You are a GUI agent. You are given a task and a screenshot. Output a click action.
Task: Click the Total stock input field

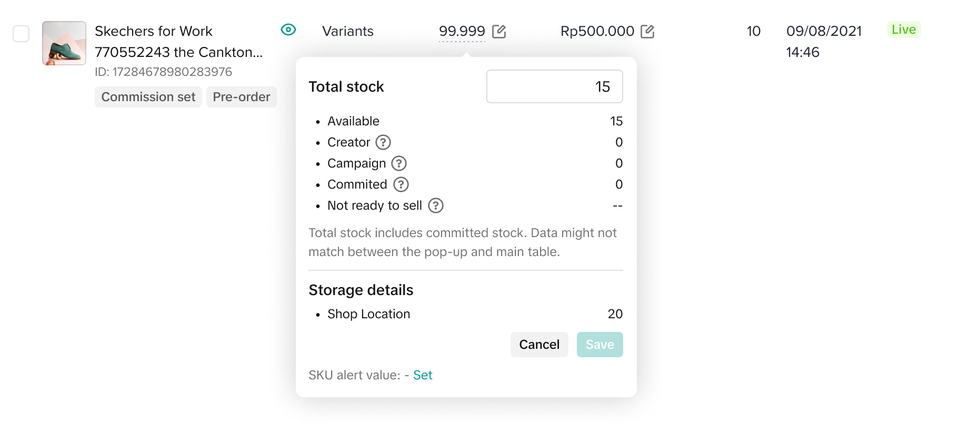[554, 86]
